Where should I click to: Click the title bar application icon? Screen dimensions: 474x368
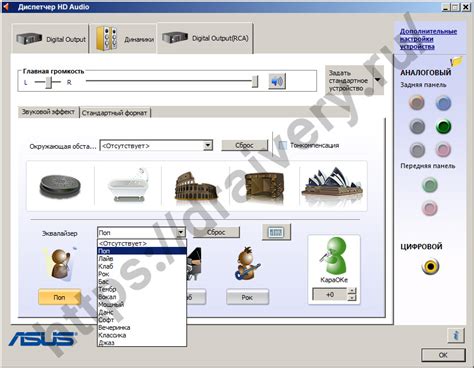[6, 7]
